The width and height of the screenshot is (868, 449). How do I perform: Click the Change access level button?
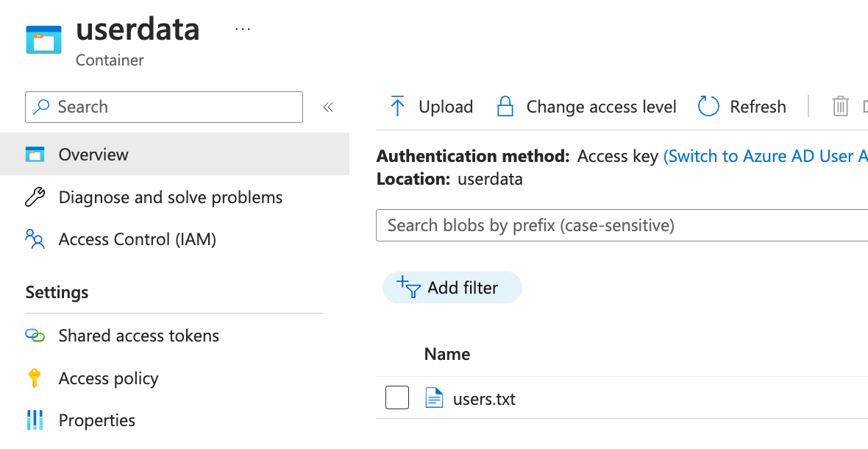587,107
